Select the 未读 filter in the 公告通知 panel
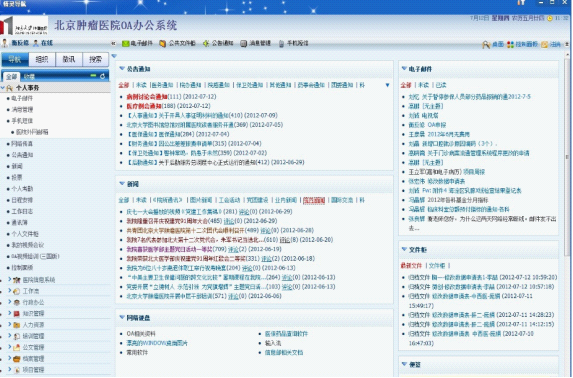Screen dimensions: 573x378 [x=141, y=85]
